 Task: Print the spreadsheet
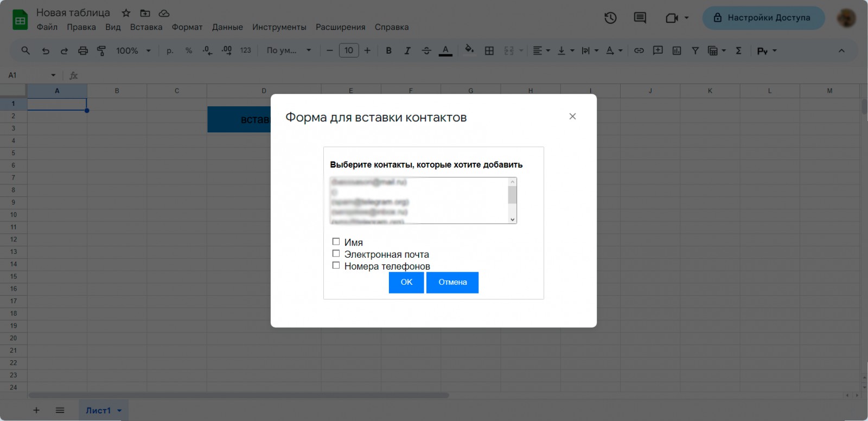tap(83, 50)
